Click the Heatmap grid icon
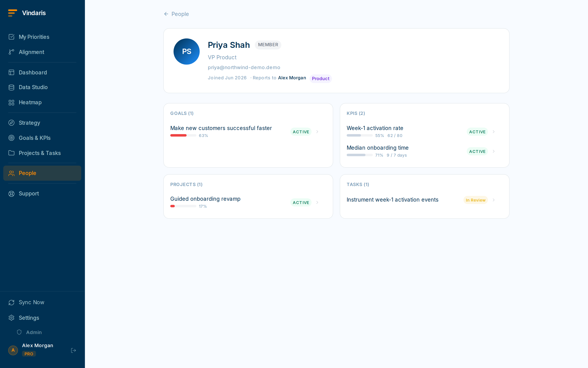 (x=11, y=102)
